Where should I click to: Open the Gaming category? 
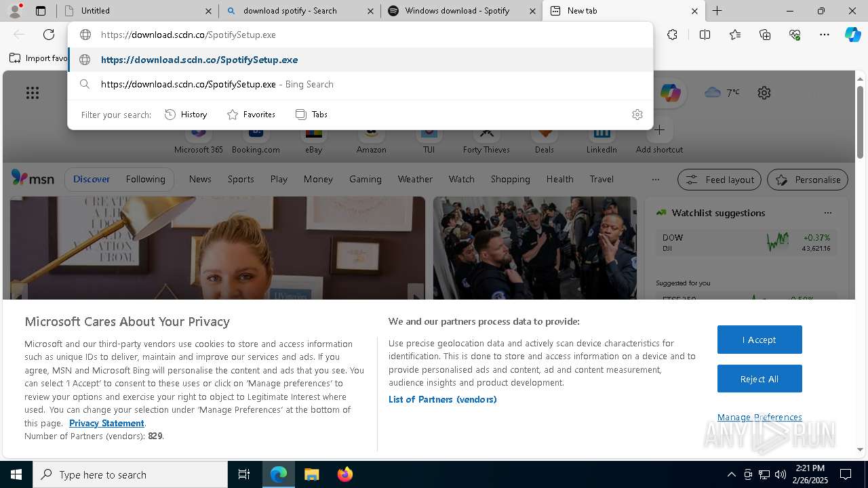[366, 179]
